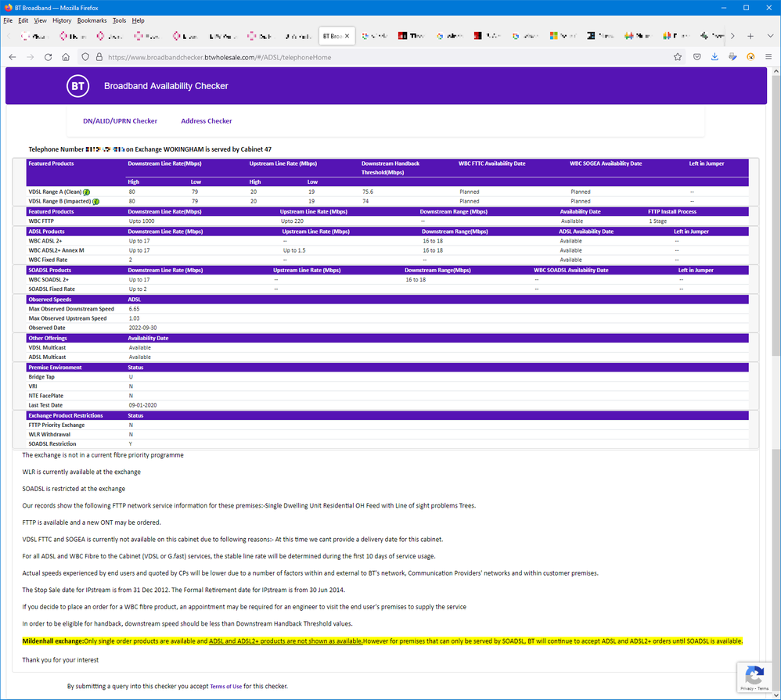
Task: Click help icon beside VDSL Range B (Impacted)
Action: pos(95,201)
